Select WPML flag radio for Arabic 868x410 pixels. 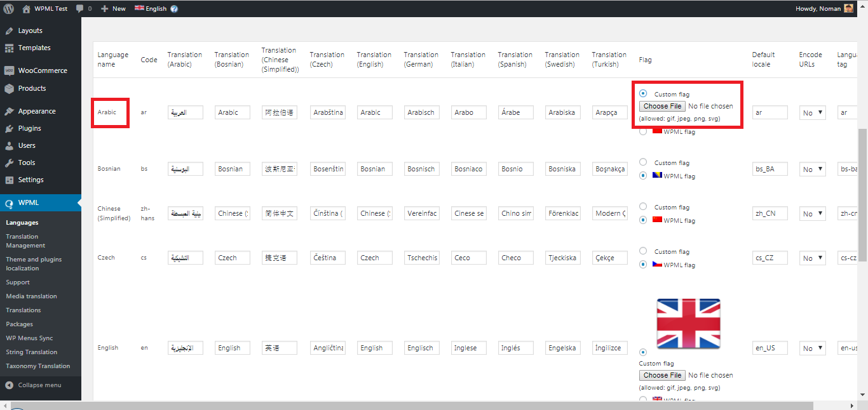[643, 131]
